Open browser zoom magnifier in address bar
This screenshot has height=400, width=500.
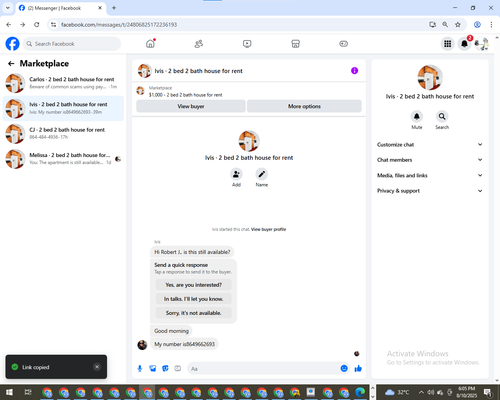[445, 24]
